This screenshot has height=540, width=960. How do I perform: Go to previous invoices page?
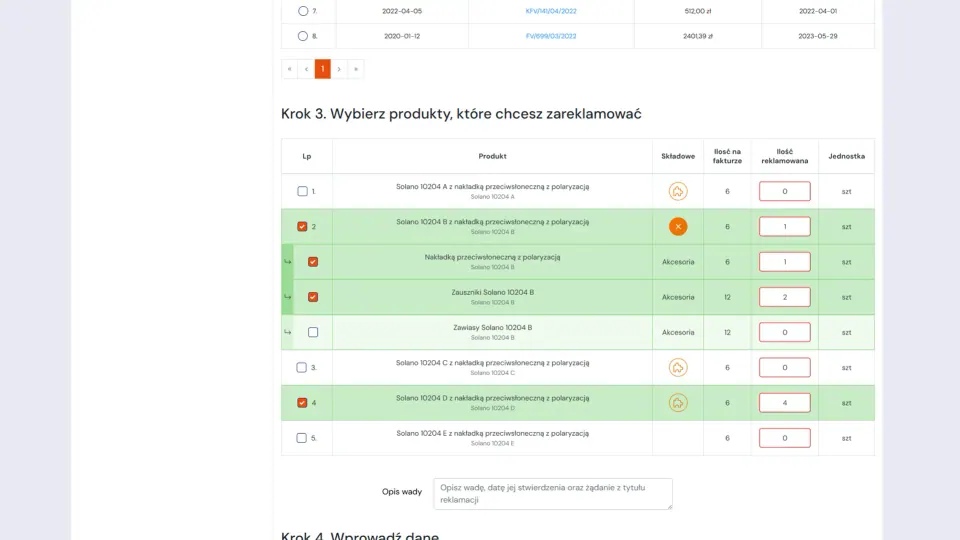pos(306,69)
